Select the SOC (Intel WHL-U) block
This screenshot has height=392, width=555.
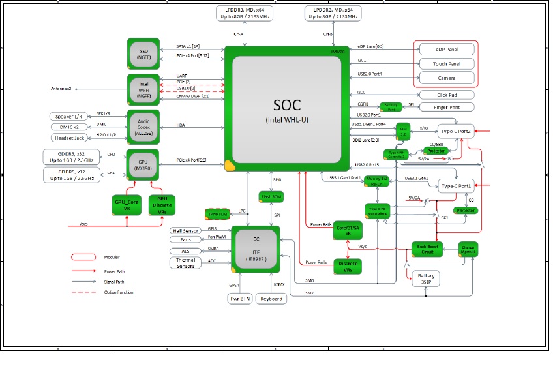(x=287, y=108)
